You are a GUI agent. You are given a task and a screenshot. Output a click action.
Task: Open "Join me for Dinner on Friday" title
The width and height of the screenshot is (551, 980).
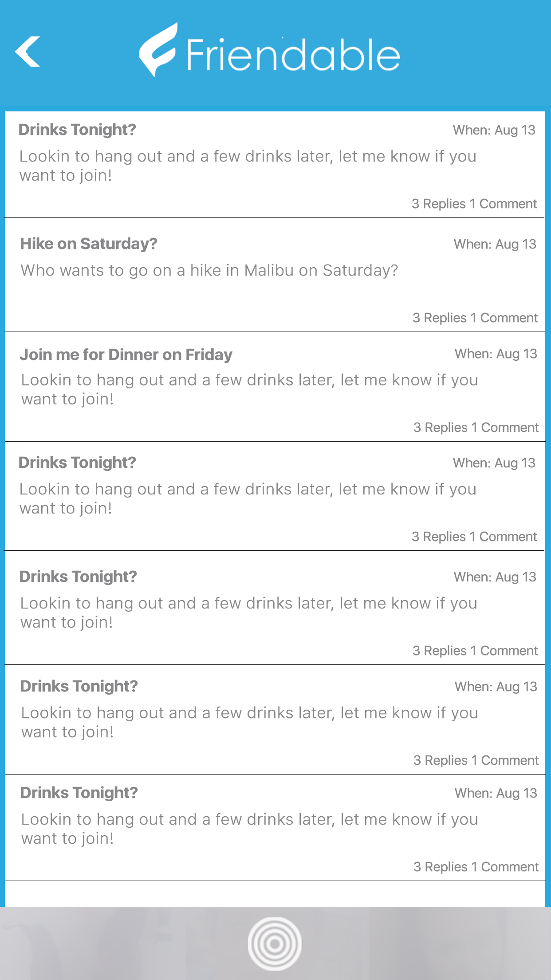point(126,355)
